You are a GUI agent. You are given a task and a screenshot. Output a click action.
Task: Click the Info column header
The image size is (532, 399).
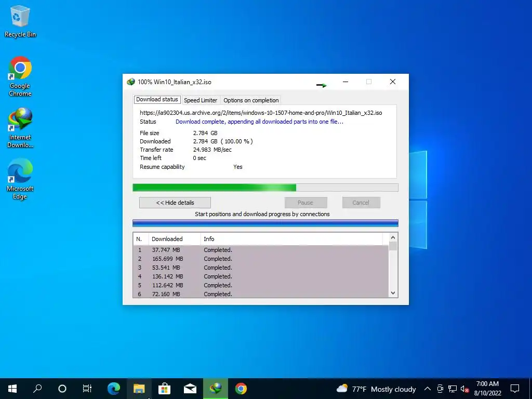coord(291,239)
